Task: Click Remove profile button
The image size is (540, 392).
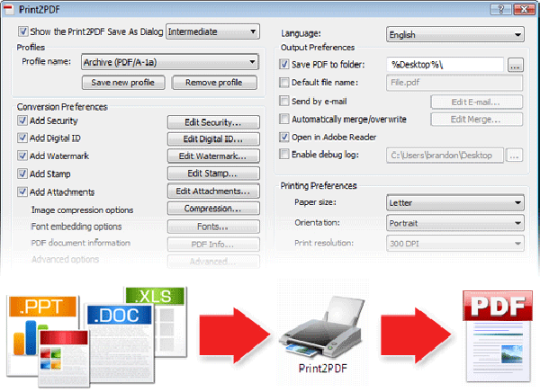Action: coord(214,83)
